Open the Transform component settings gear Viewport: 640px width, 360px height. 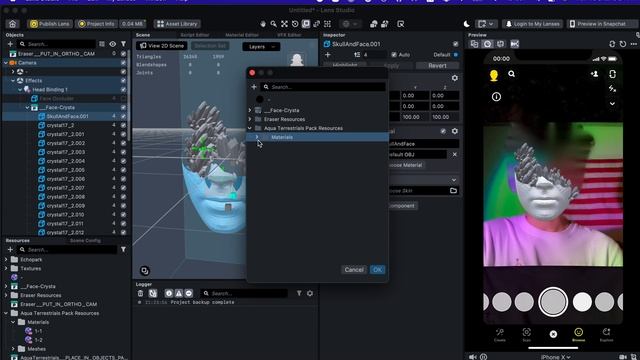455,78
